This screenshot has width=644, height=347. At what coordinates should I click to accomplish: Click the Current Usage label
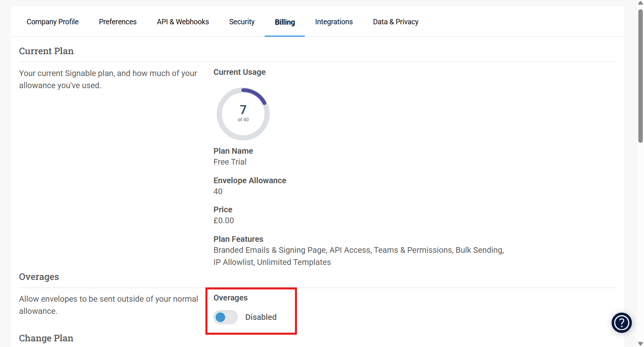coord(239,72)
